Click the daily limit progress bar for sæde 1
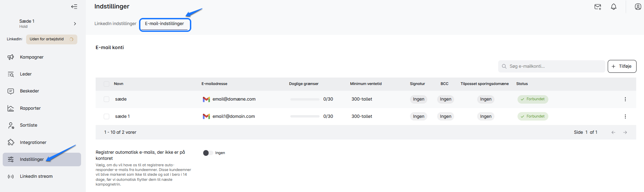 (x=305, y=116)
